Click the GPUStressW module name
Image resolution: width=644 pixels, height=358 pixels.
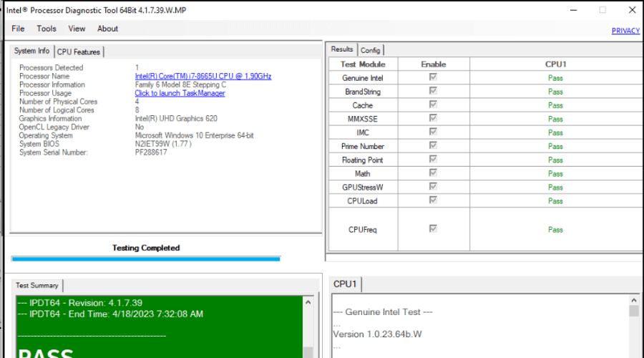pyautogui.click(x=363, y=188)
